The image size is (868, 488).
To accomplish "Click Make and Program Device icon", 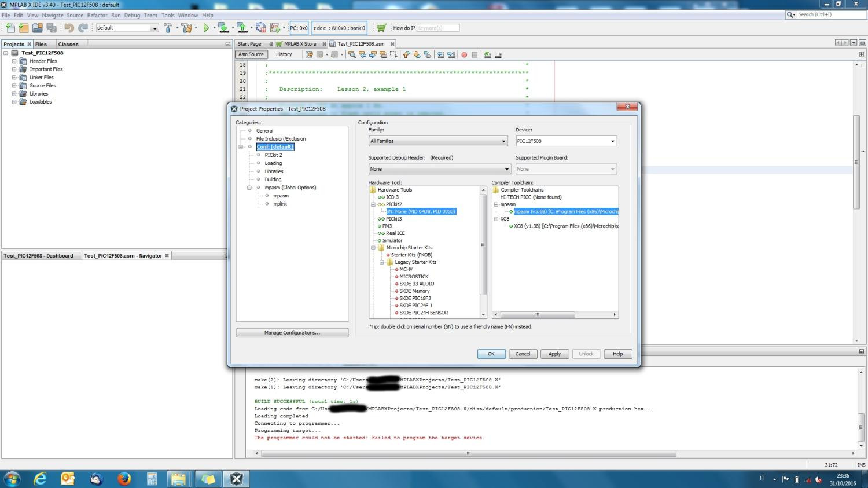I will pyautogui.click(x=223, y=28).
